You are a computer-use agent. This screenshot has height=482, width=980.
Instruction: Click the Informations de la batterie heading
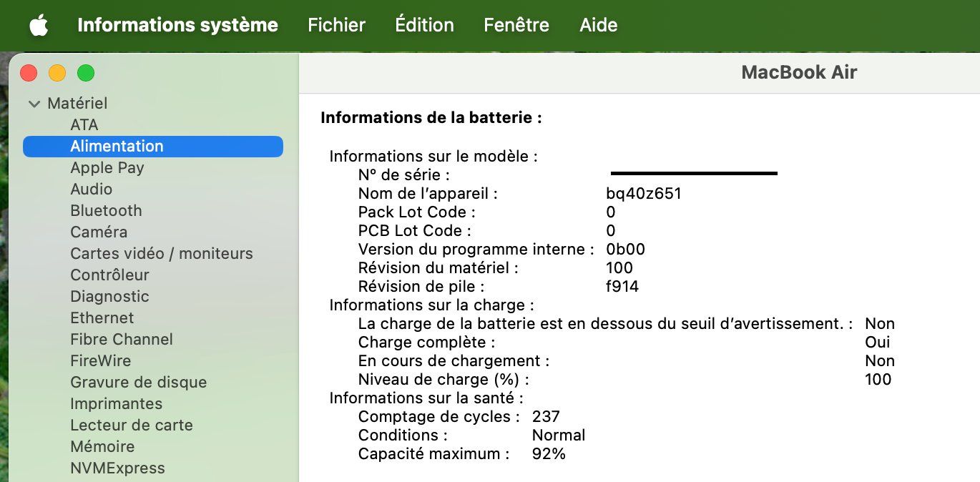coord(431,118)
